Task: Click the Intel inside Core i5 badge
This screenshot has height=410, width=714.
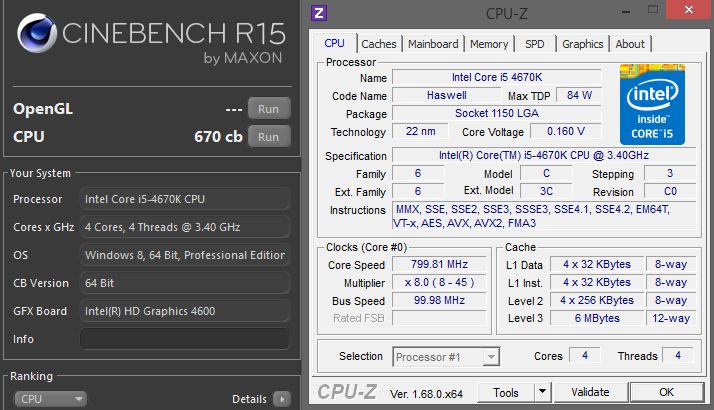Action: [x=652, y=104]
